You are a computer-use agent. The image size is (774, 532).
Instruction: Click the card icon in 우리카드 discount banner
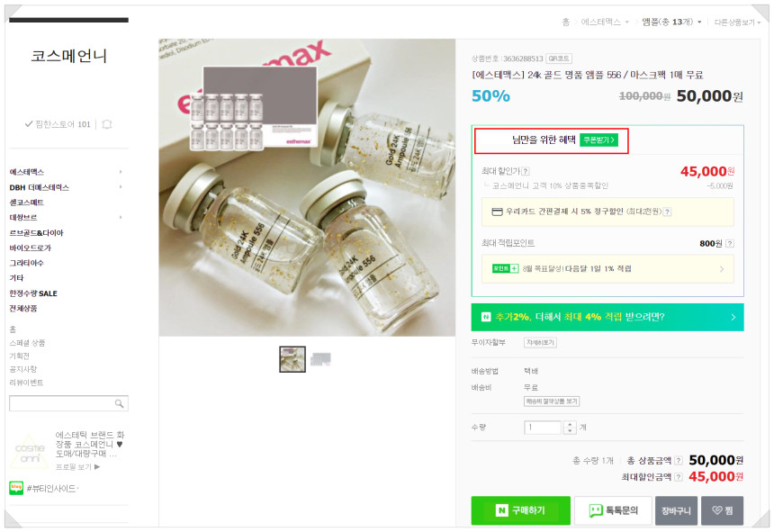tap(497, 212)
